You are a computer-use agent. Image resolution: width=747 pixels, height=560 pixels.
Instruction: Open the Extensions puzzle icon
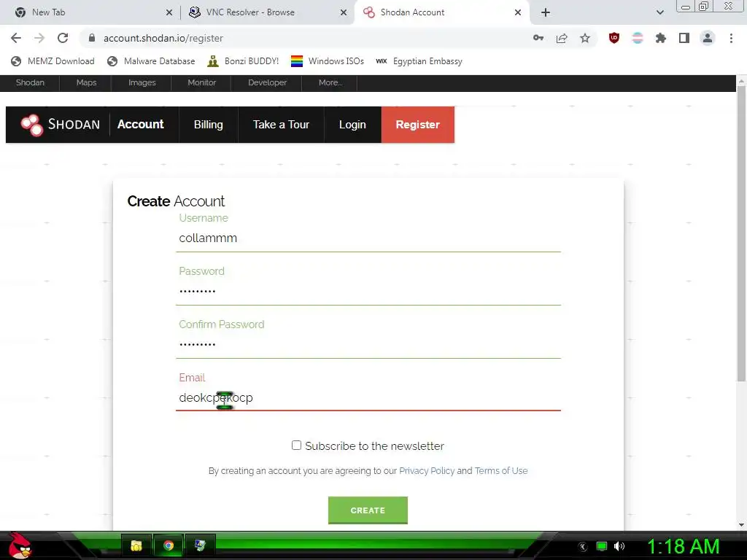point(661,38)
